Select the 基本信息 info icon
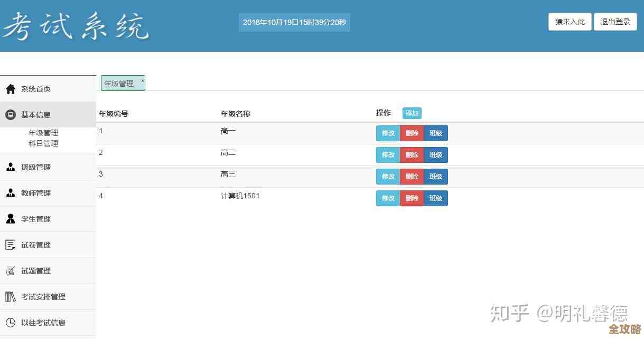This screenshot has width=644, height=339. [x=11, y=114]
